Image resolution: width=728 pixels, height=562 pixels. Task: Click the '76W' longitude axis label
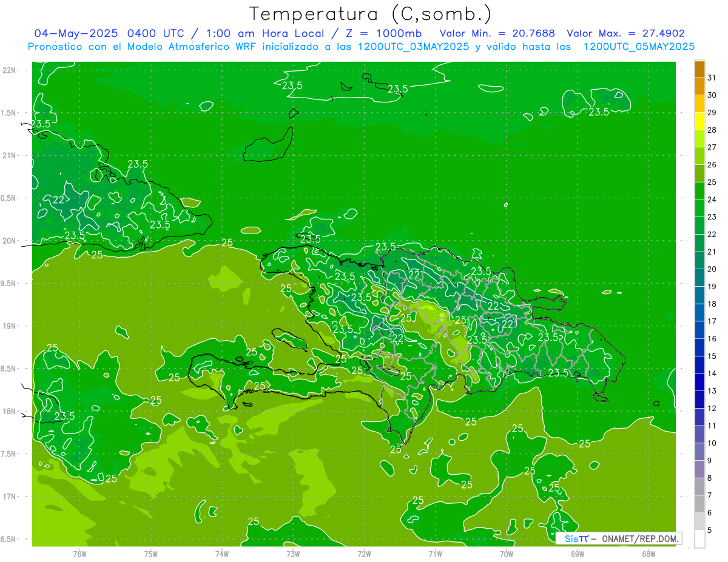click(x=79, y=554)
